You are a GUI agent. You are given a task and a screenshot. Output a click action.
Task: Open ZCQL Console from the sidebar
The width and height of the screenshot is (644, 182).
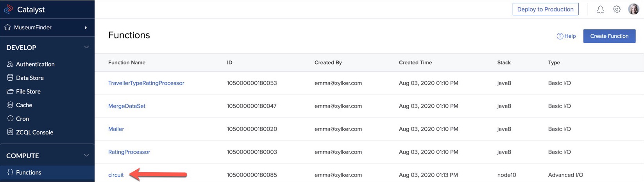tap(34, 132)
